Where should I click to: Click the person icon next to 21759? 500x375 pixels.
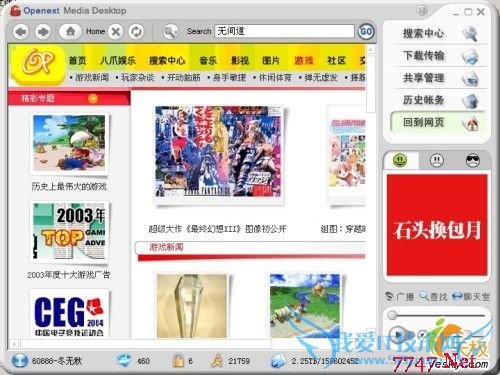217,361
